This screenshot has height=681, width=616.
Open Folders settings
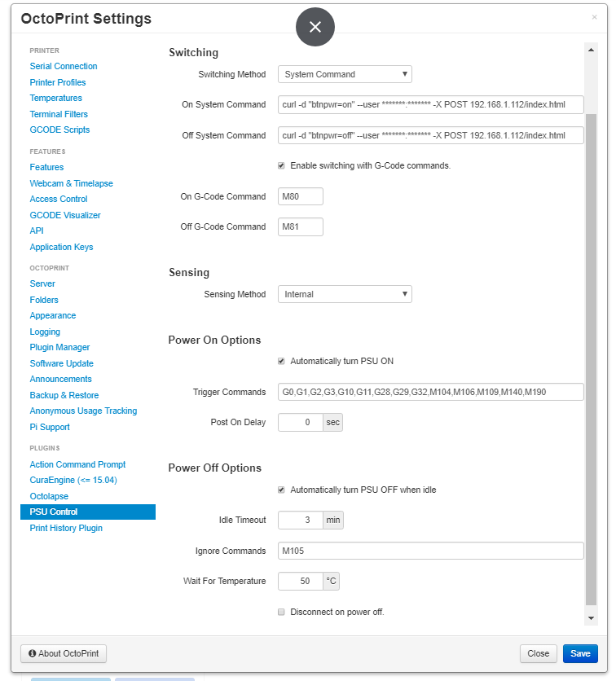44,300
